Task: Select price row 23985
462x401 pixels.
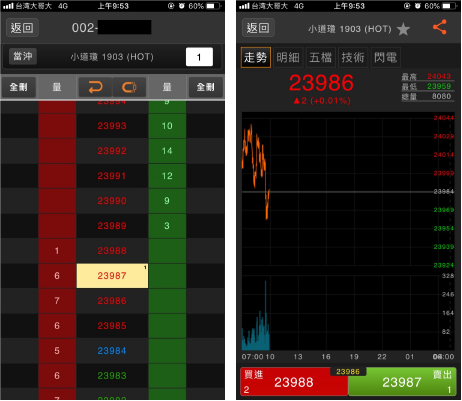Action: click(112, 326)
